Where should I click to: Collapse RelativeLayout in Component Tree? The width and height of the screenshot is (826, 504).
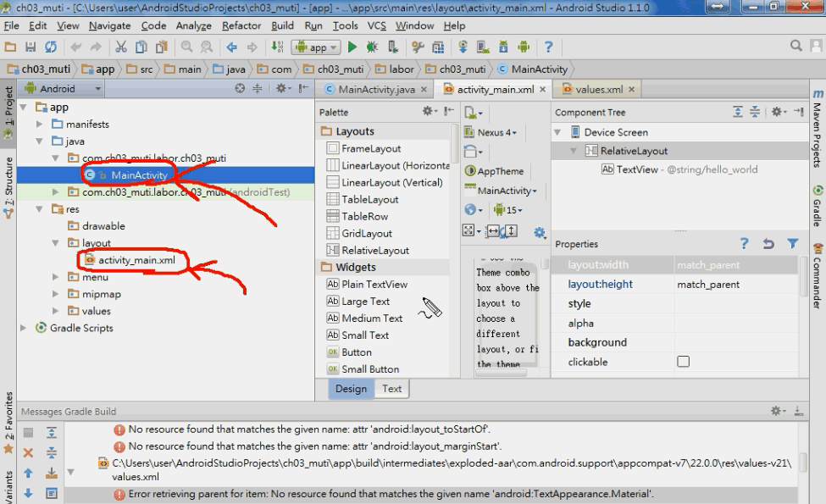574,151
